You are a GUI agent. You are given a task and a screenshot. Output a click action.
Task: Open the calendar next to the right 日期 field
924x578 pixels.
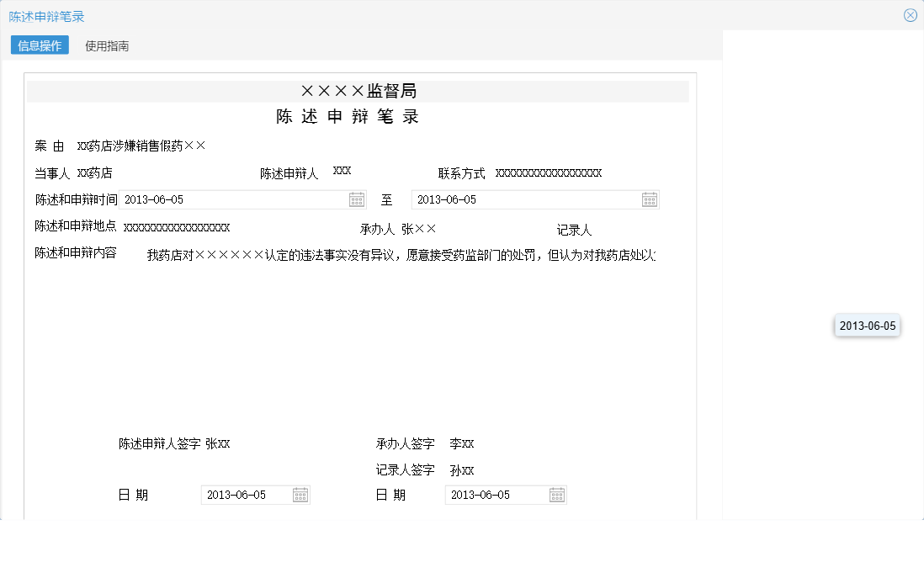pos(556,494)
